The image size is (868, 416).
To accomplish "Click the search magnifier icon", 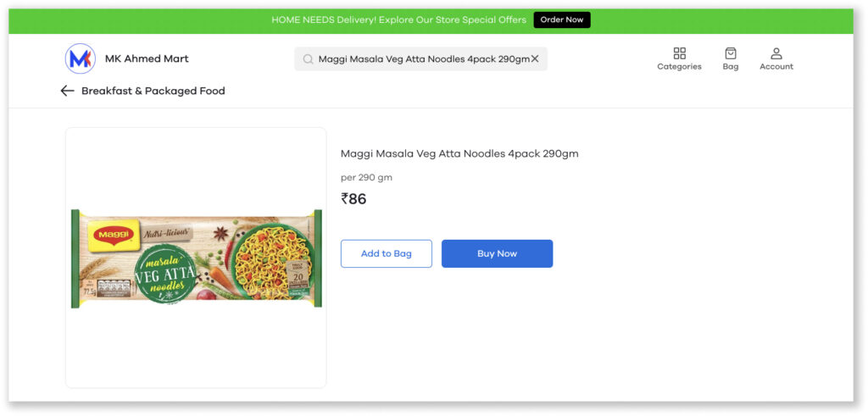I will 308,59.
